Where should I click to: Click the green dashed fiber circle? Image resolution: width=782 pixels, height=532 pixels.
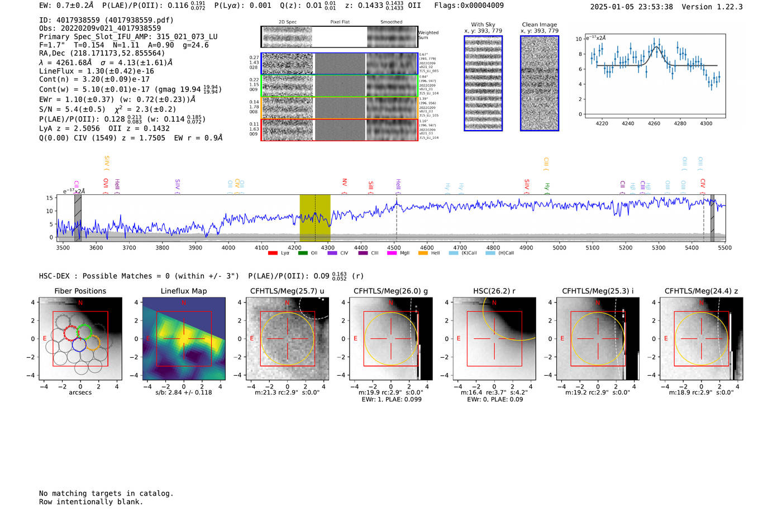pyautogui.click(x=84, y=332)
